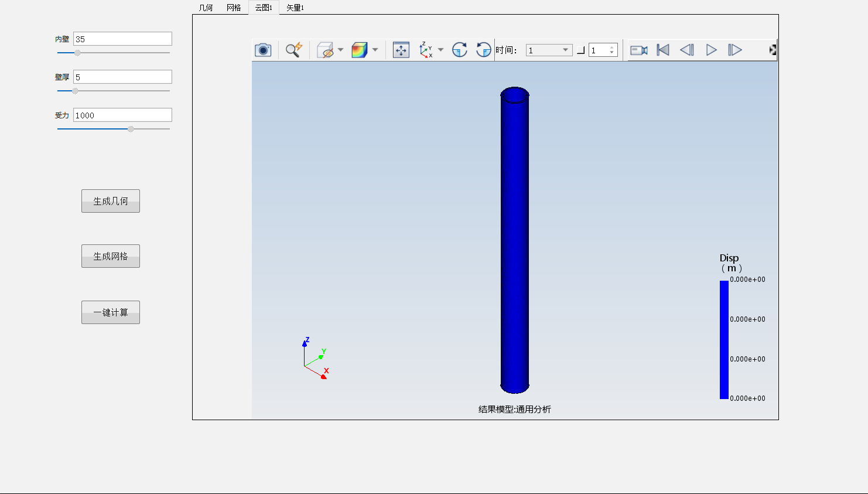Click the Disp legend title
Screen dimensions: 868x494
pyautogui.click(x=730, y=263)
